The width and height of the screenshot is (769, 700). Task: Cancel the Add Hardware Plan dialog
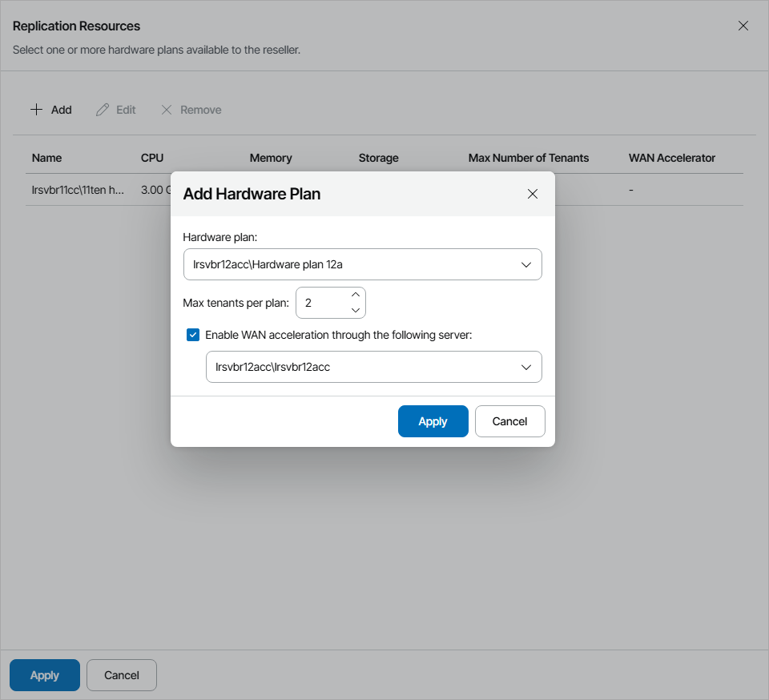coord(509,421)
